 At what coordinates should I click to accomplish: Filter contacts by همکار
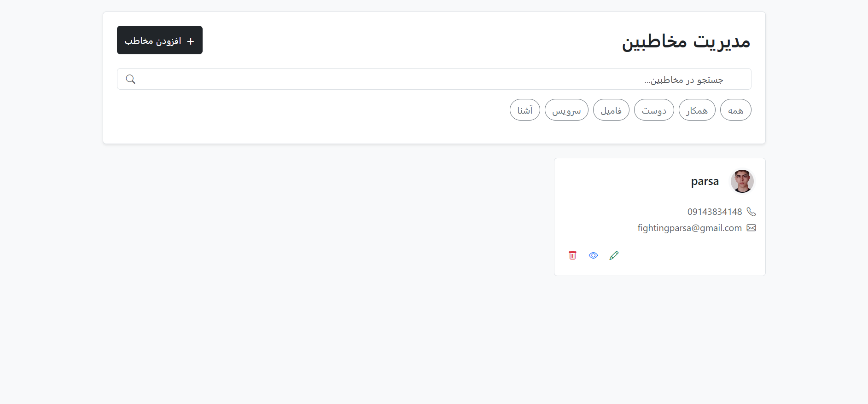(697, 110)
